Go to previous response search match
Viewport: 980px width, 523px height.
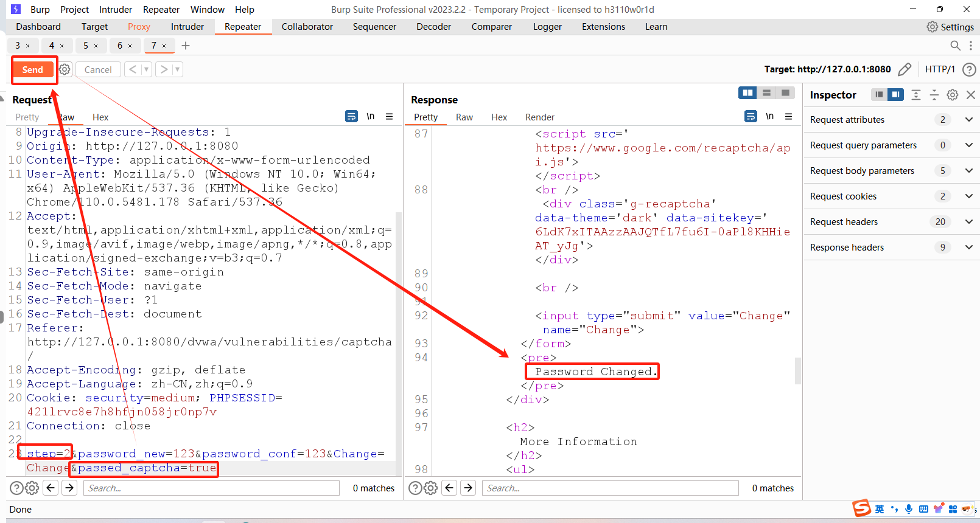450,488
